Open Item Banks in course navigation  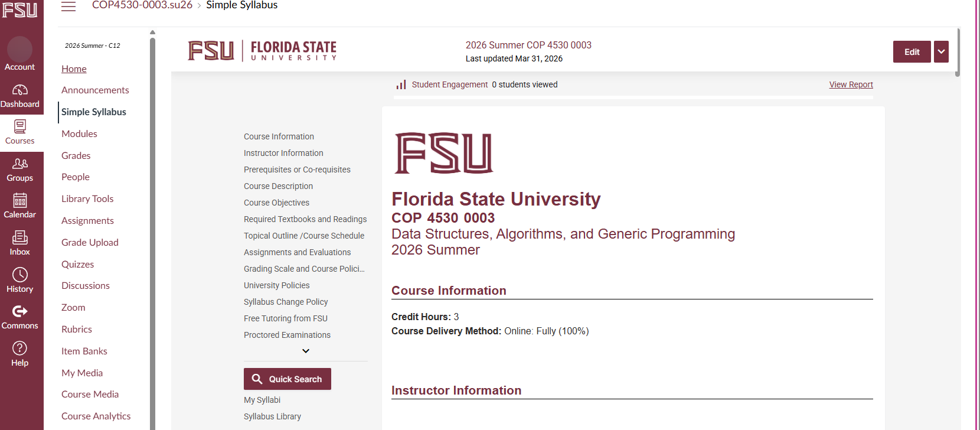pyautogui.click(x=84, y=351)
